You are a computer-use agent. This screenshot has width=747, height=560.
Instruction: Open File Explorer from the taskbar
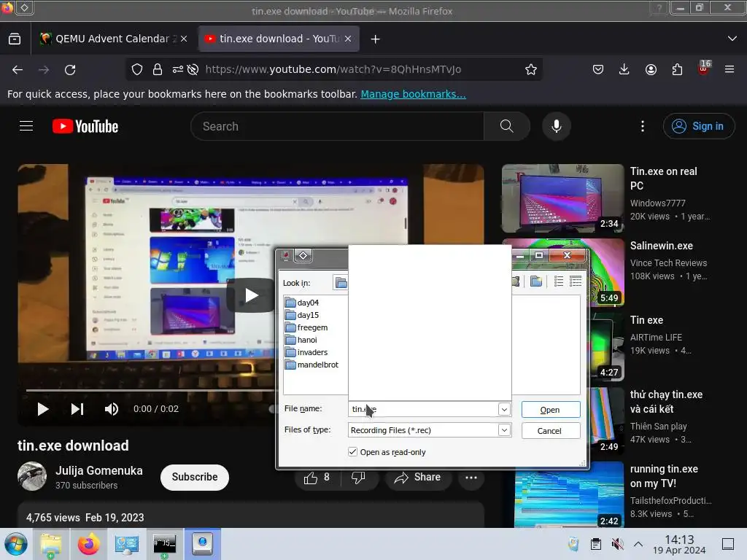click(51, 544)
